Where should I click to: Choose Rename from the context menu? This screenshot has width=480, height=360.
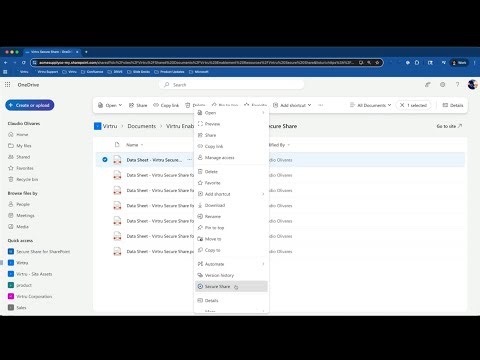[x=231, y=216]
